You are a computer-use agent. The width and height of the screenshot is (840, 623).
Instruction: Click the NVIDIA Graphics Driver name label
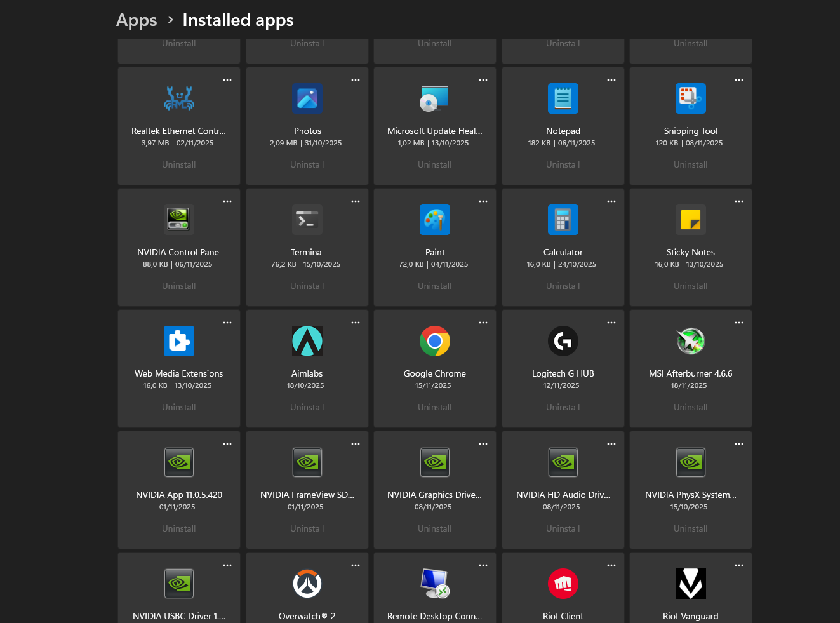tap(435, 495)
